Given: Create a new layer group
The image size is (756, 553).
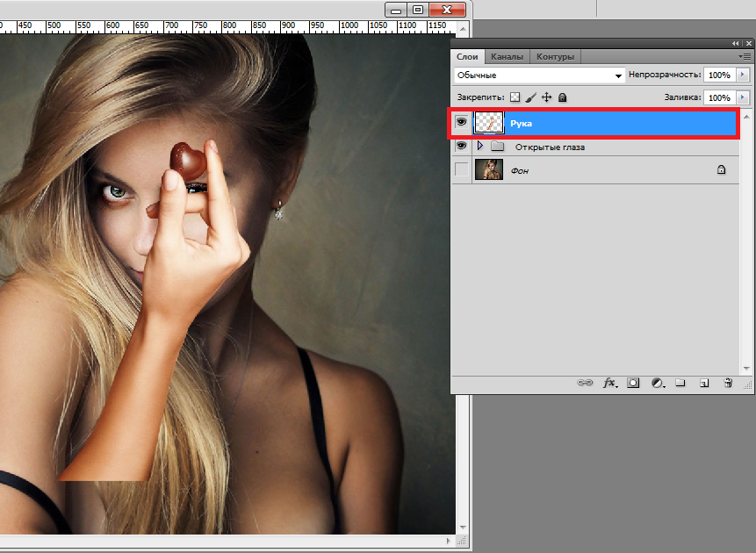Looking at the screenshot, I should pos(680,384).
